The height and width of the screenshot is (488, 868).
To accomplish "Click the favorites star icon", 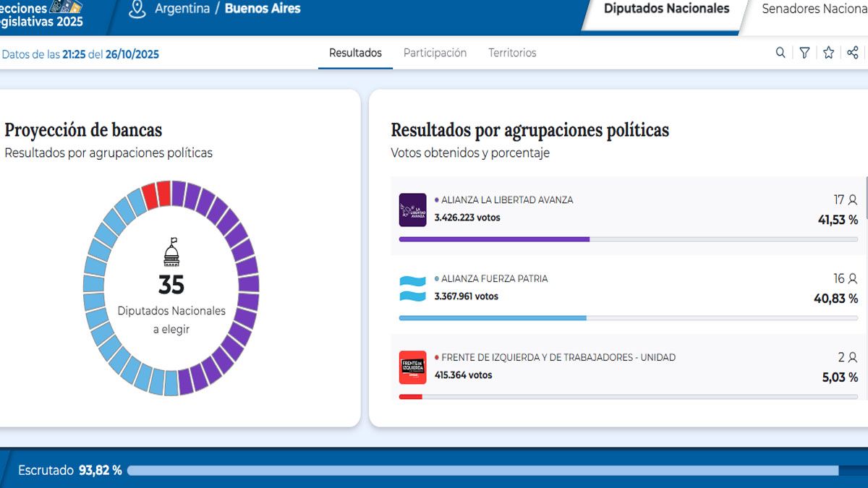I will click(829, 53).
